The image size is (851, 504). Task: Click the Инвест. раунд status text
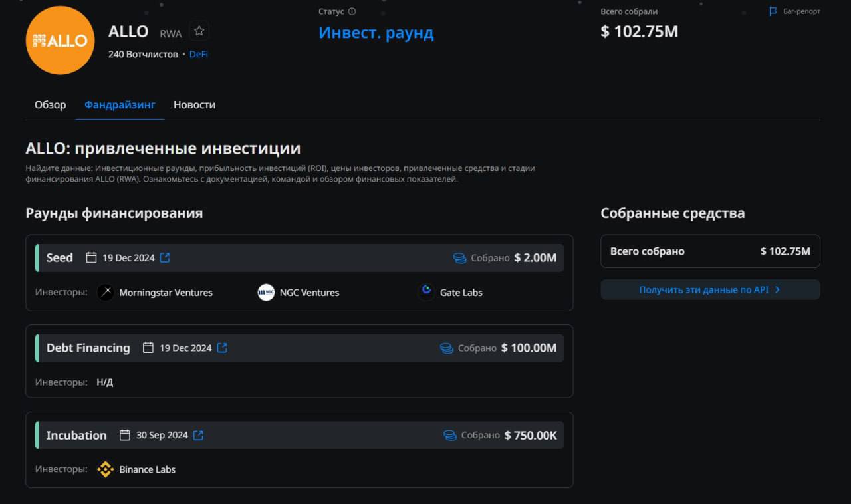(376, 33)
